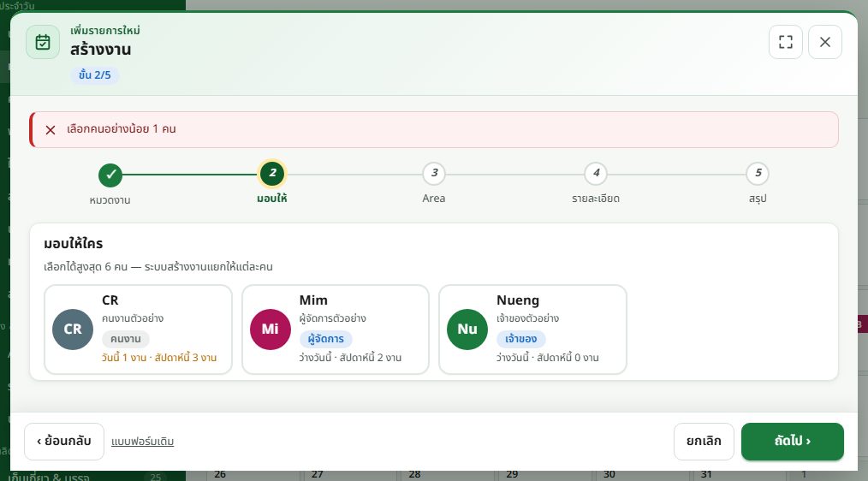
Task: Click the fullscreen expand icon
Action: point(786,42)
